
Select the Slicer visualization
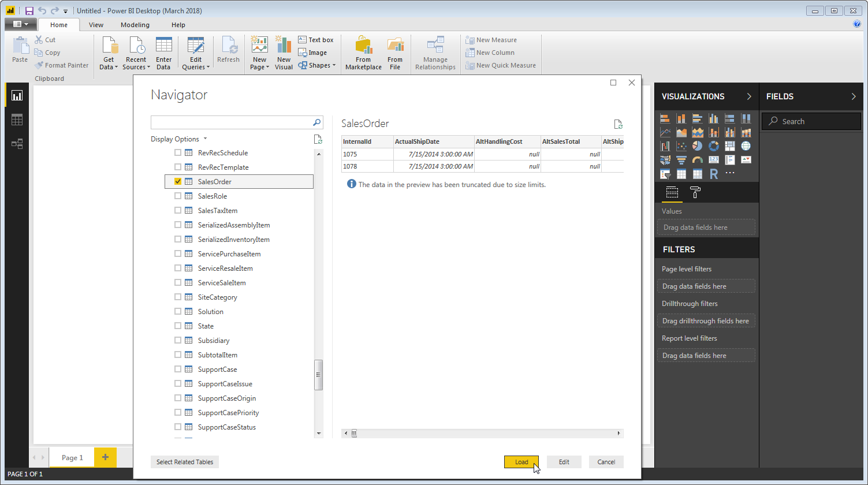click(665, 173)
